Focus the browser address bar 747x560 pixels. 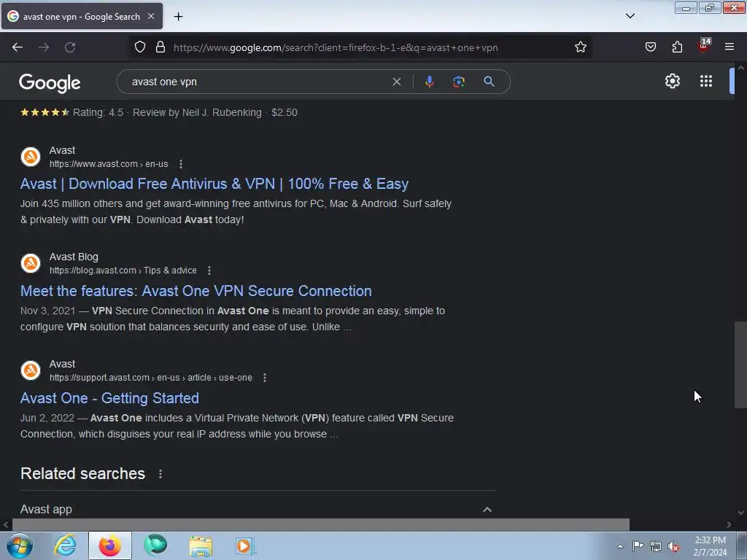[336, 47]
